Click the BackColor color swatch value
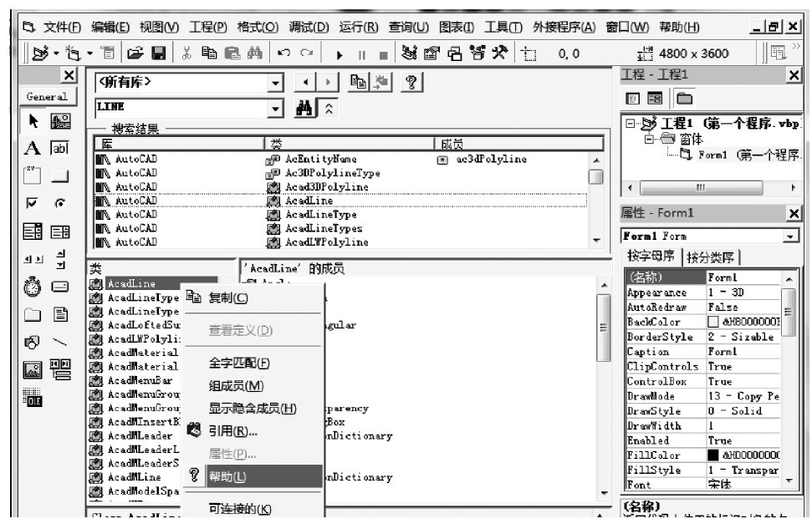This screenshot has width=812, height=519. tap(713, 322)
